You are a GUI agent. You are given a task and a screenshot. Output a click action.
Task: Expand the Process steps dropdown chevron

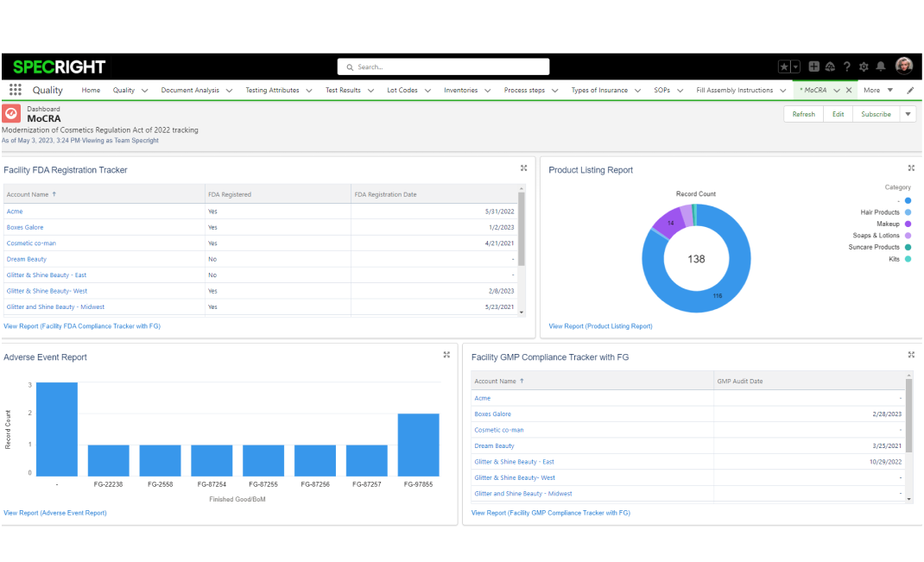(554, 91)
